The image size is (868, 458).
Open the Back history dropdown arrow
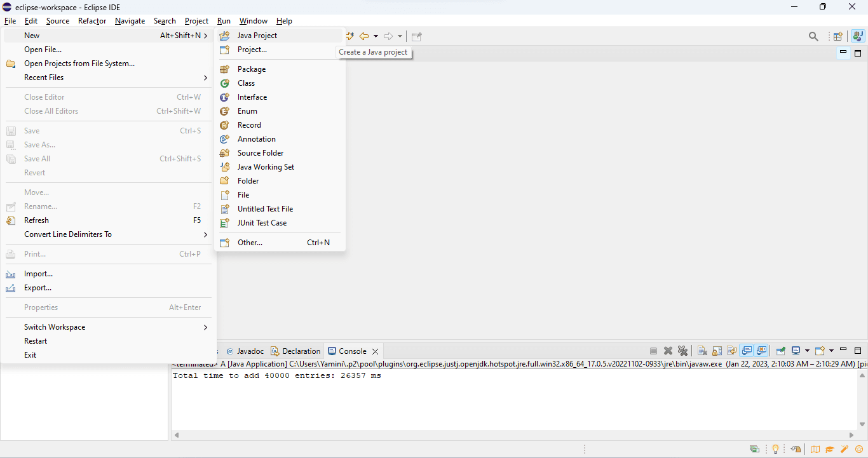[x=376, y=36]
